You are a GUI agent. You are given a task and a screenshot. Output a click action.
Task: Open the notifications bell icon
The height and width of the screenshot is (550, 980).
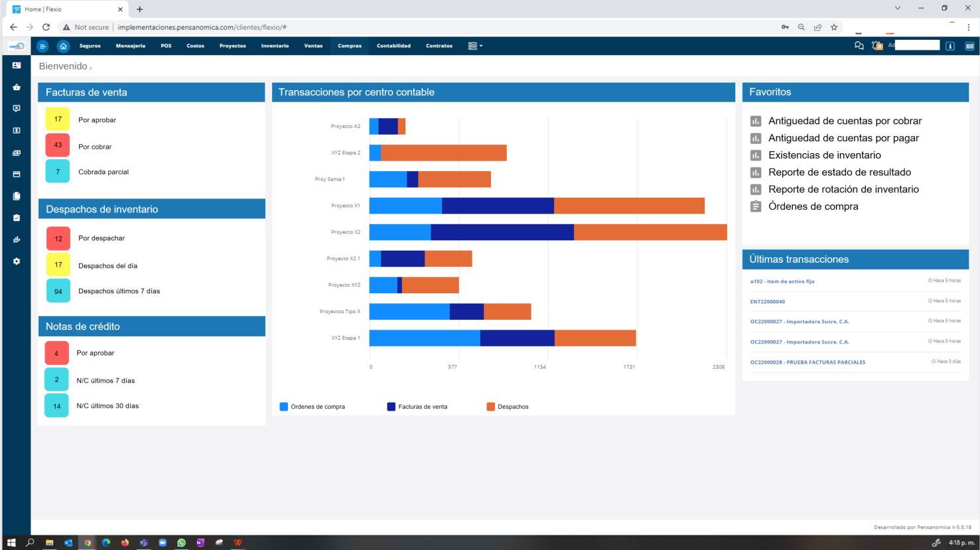pos(876,46)
